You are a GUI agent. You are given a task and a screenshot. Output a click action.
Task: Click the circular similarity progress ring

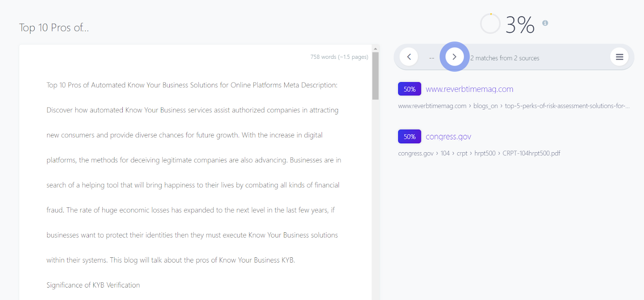[490, 24]
